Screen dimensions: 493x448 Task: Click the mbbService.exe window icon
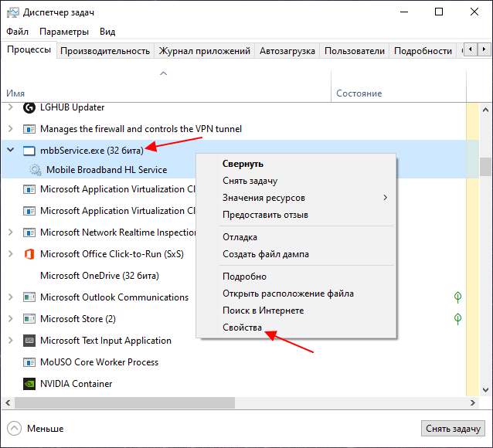tap(29, 151)
